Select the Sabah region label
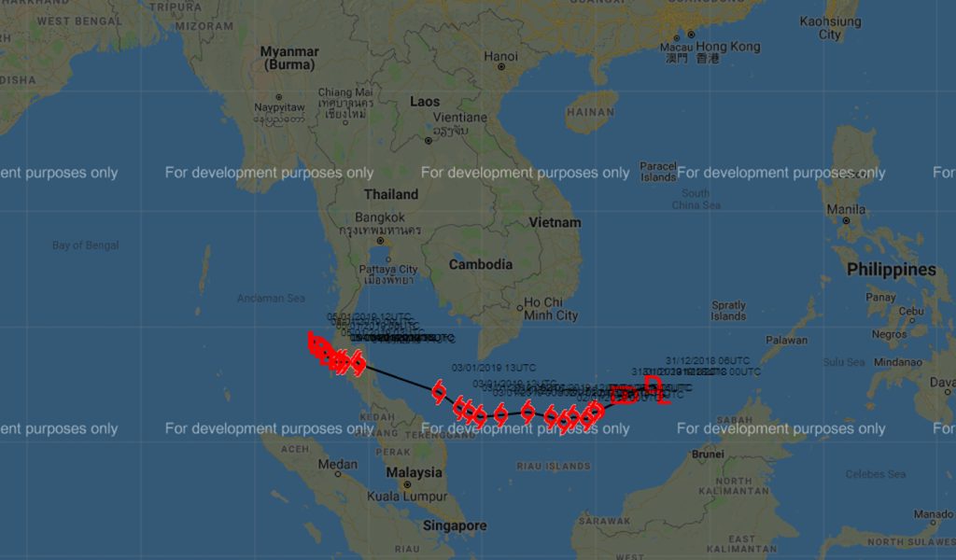Image resolution: width=956 pixels, height=560 pixels. tap(734, 420)
